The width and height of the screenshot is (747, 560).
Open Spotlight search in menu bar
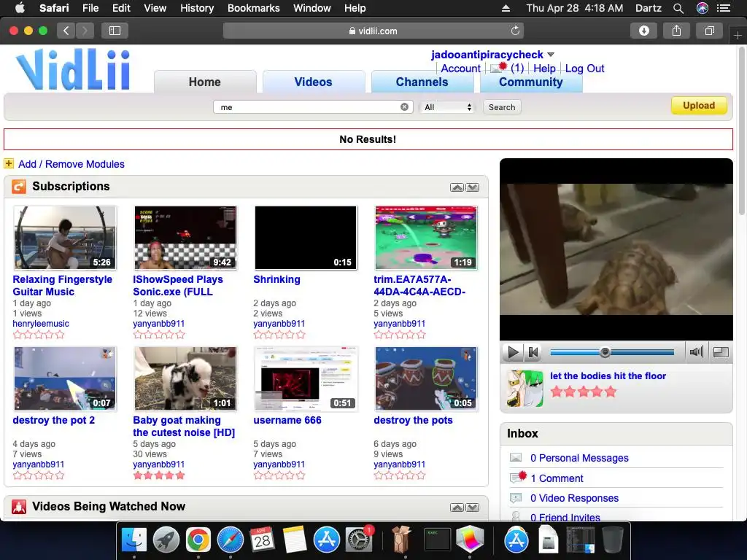[678, 8]
